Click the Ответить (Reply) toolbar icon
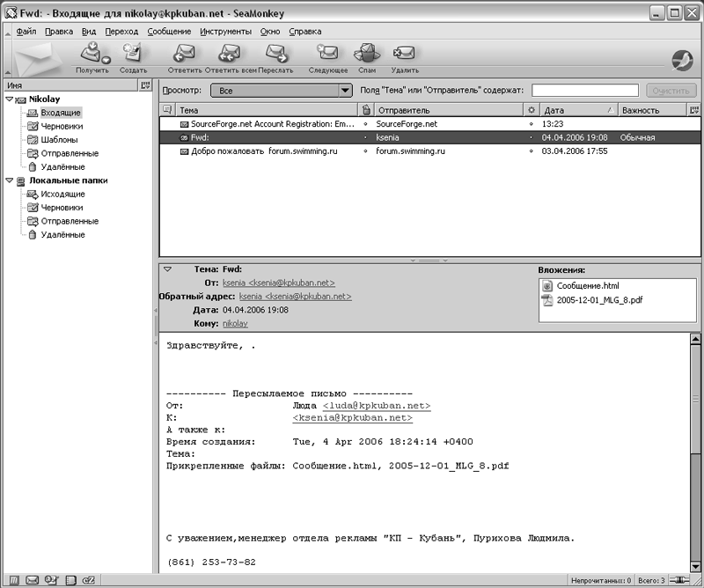The height and width of the screenshot is (588, 704). pos(185,55)
